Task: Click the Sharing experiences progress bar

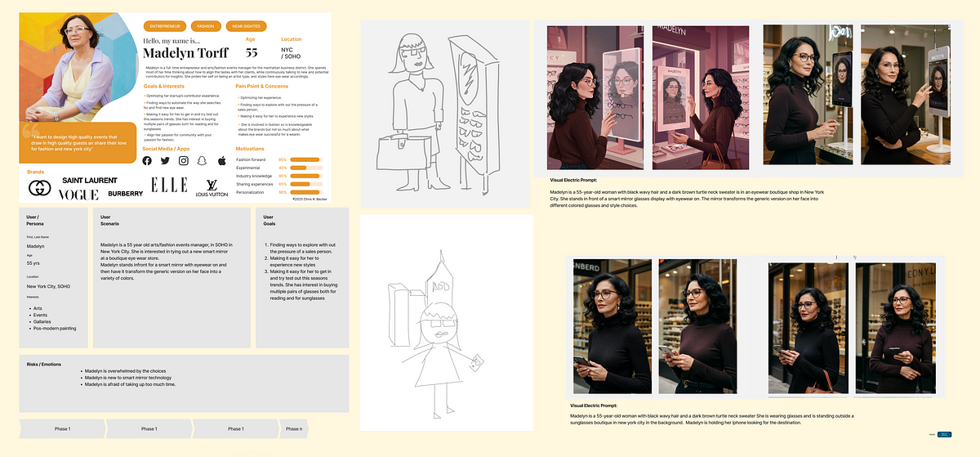Action: [305, 184]
